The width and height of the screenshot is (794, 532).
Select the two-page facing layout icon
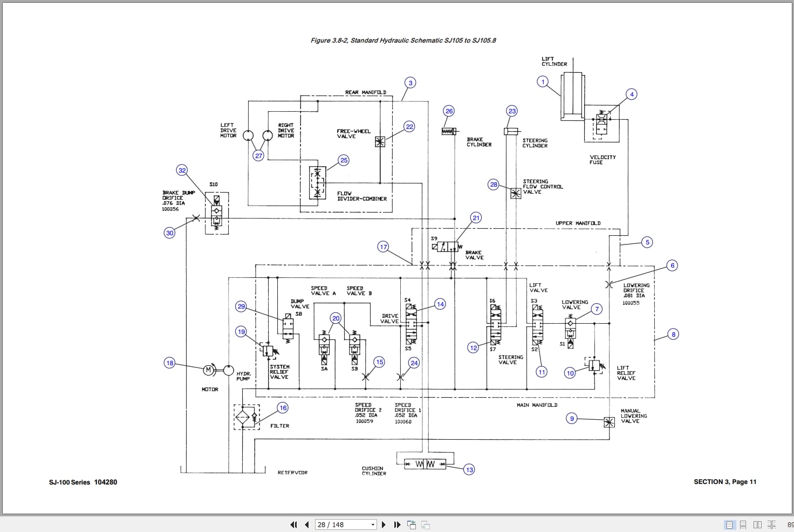coord(757,524)
